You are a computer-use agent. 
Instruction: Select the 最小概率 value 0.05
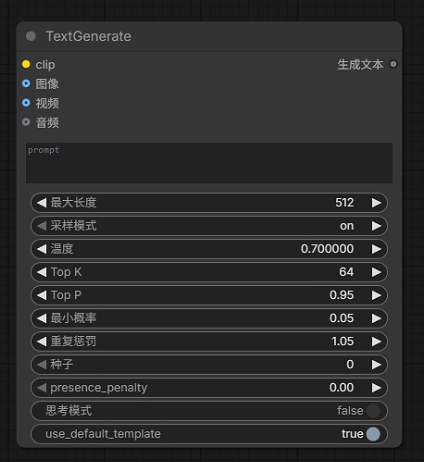pos(341,318)
